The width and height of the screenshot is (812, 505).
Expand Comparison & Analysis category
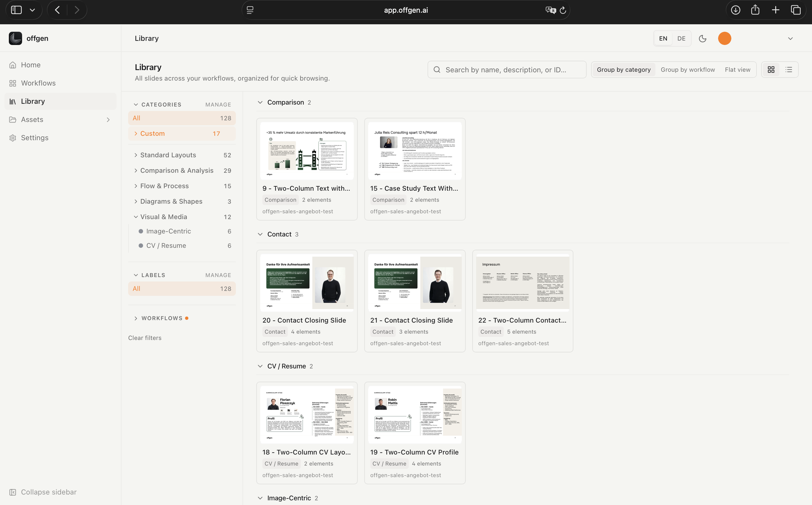(136, 170)
